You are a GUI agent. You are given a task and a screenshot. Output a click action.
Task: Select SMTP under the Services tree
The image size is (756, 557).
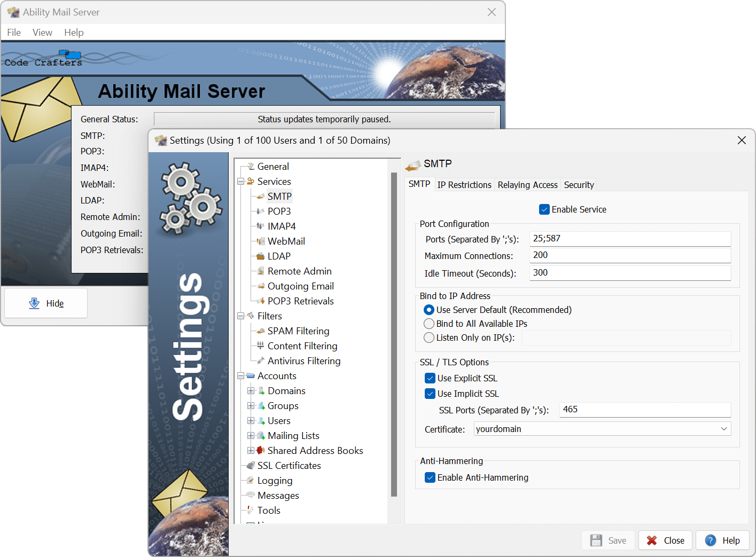tap(279, 196)
